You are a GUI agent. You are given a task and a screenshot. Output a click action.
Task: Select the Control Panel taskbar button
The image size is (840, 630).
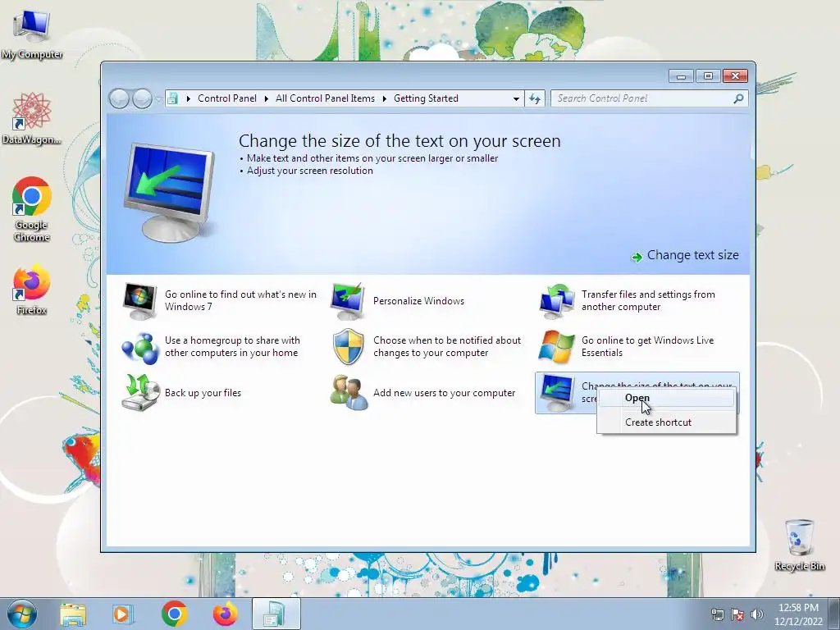point(276,614)
